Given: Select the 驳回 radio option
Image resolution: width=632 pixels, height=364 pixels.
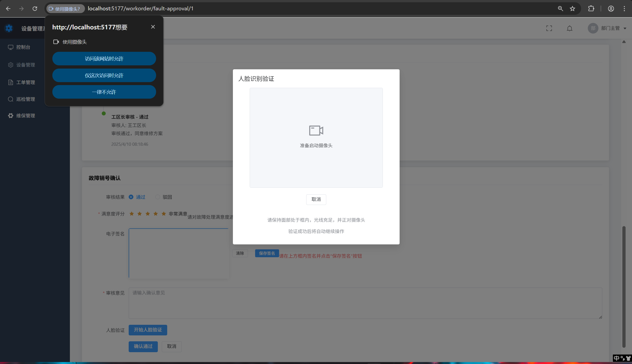Looking at the screenshot, I should pos(157,197).
